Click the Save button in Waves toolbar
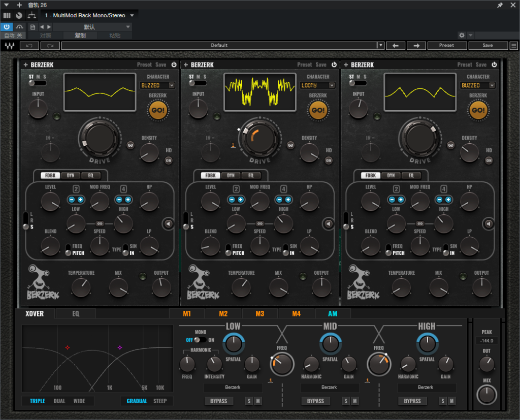The image size is (520, 420). (x=488, y=46)
